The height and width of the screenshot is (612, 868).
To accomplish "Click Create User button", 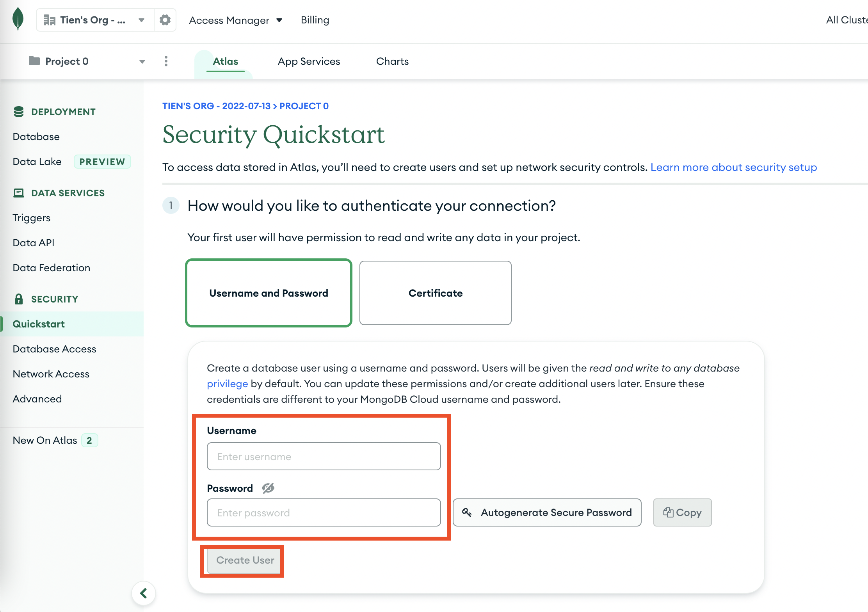I will 244,560.
